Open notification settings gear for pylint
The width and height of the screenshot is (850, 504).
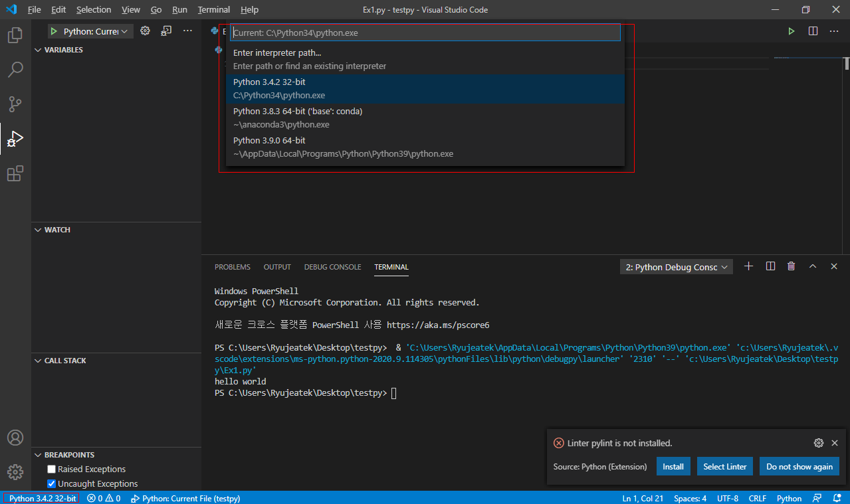coord(819,443)
